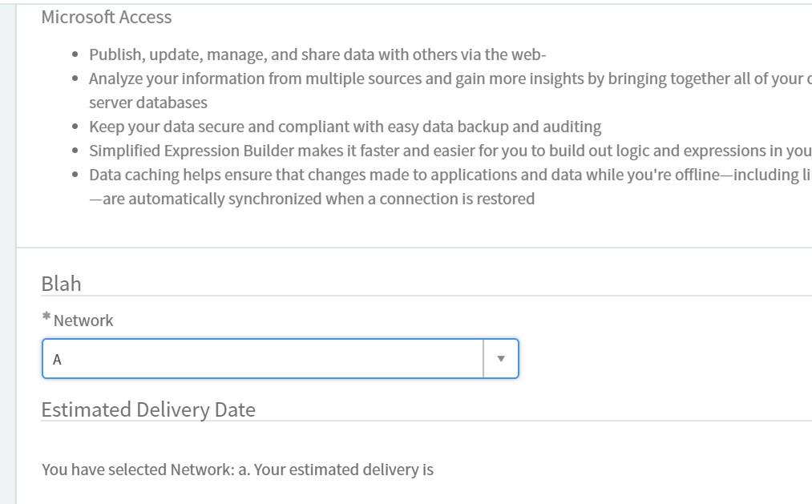The image size is (812, 504).
Task: Click the Microsoft Access heading
Action: coord(107,17)
